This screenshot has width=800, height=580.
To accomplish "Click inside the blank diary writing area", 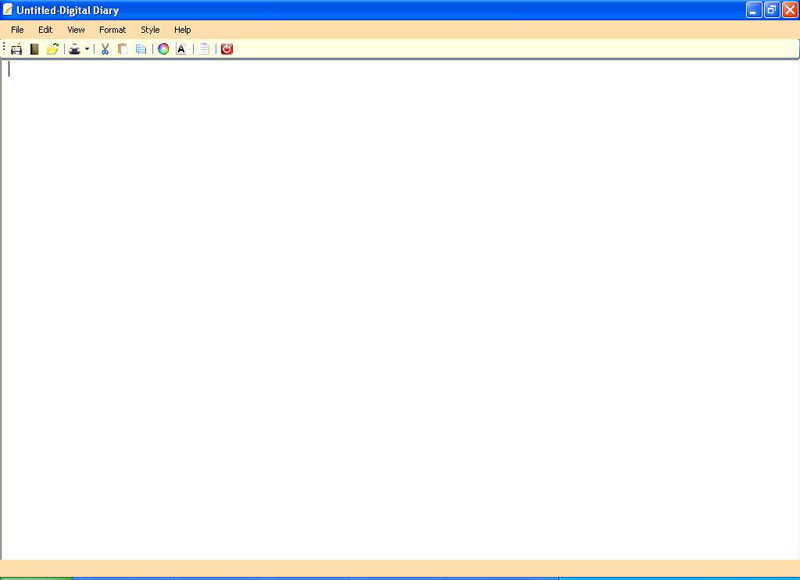I will pyautogui.click(x=400, y=300).
